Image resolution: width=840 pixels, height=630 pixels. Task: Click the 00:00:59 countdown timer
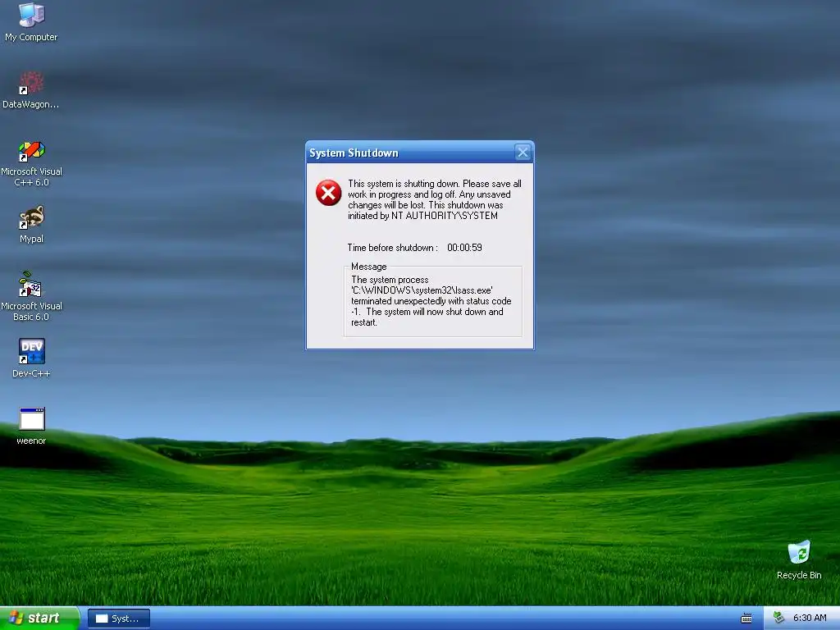pos(464,248)
